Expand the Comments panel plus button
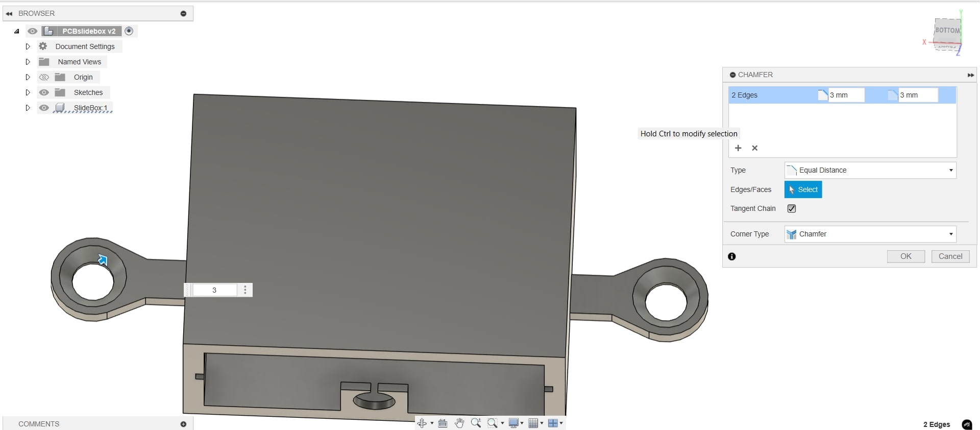The width and height of the screenshot is (980, 430). (x=183, y=424)
